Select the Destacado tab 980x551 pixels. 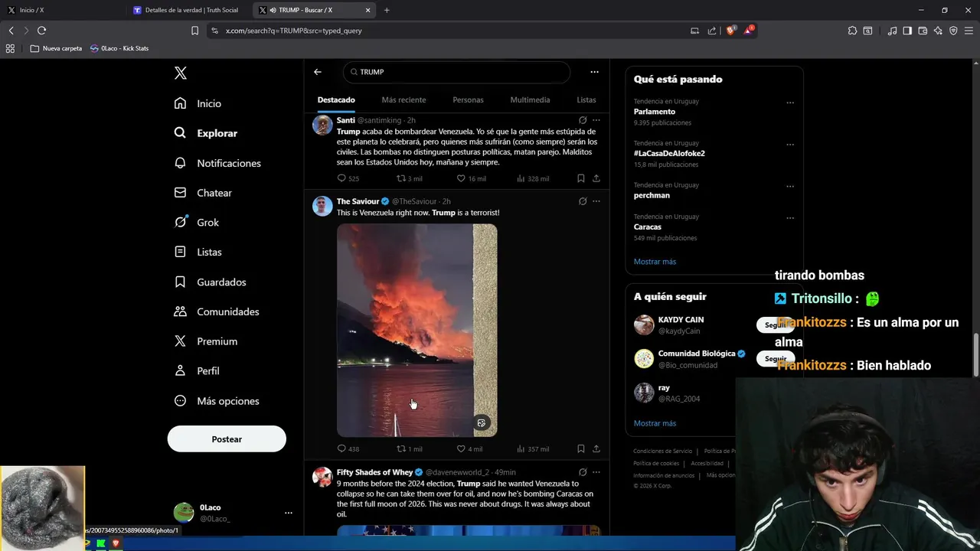pyautogui.click(x=336, y=100)
